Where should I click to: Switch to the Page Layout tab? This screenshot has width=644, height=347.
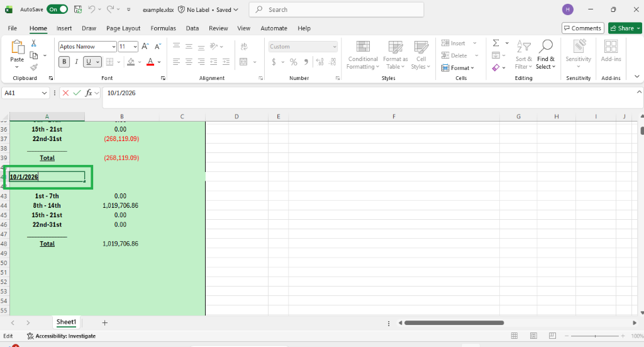pos(123,28)
